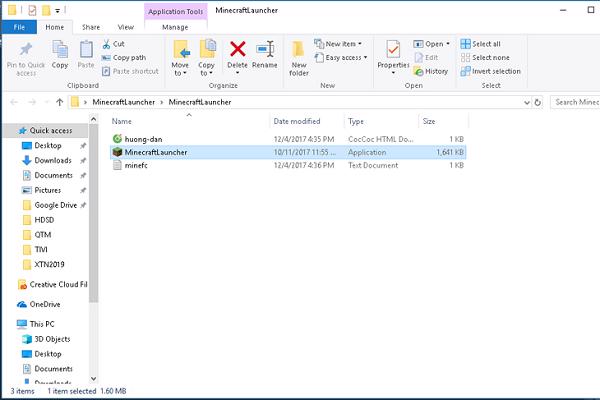Click the Search box field

pyautogui.click(x=575, y=101)
